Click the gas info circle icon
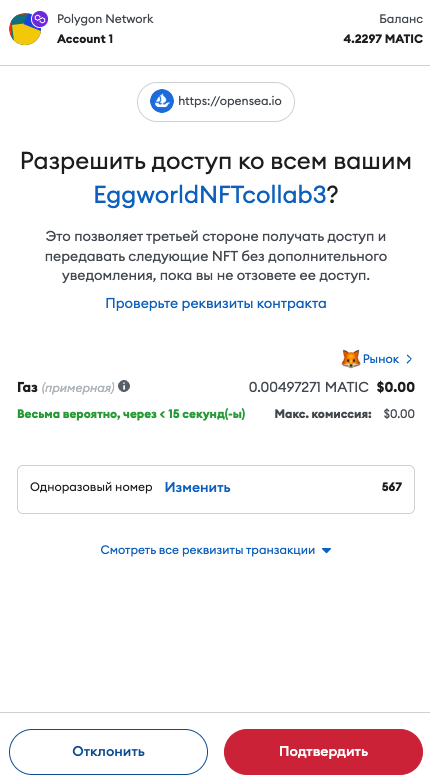 124,386
